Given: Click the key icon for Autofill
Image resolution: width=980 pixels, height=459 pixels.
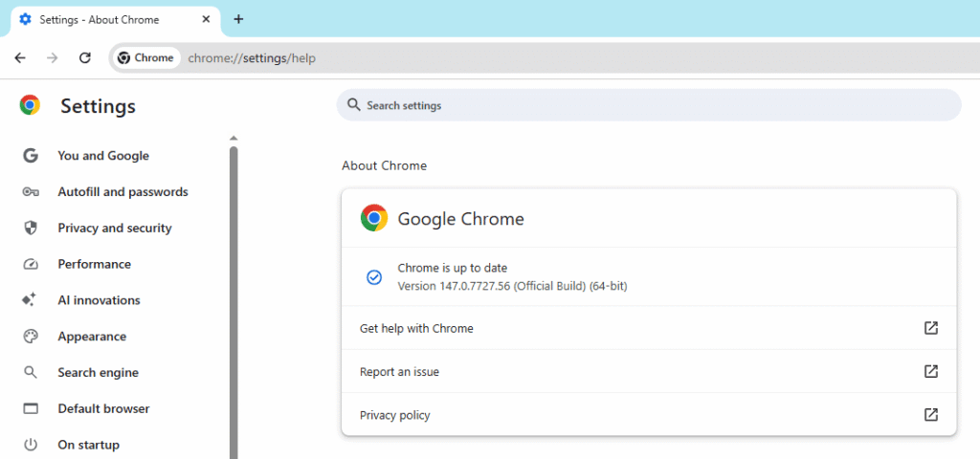Looking at the screenshot, I should click(x=31, y=191).
